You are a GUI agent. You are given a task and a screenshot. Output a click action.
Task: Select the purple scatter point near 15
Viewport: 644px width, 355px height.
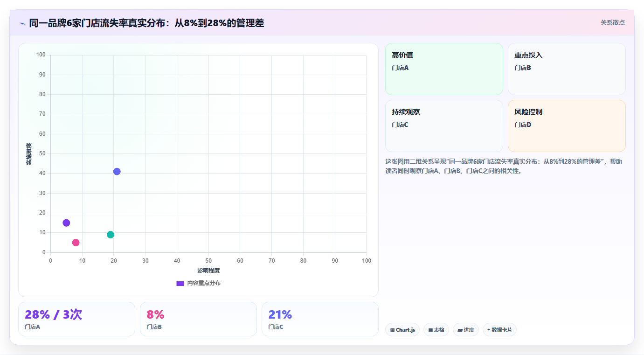pyautogui.click(x=66, y=223)
